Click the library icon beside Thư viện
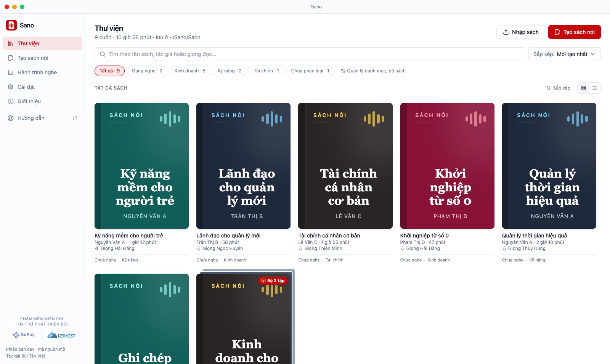The height and width of the screenshot is (364, 610). pyautogui.click(x=11, y=43)
